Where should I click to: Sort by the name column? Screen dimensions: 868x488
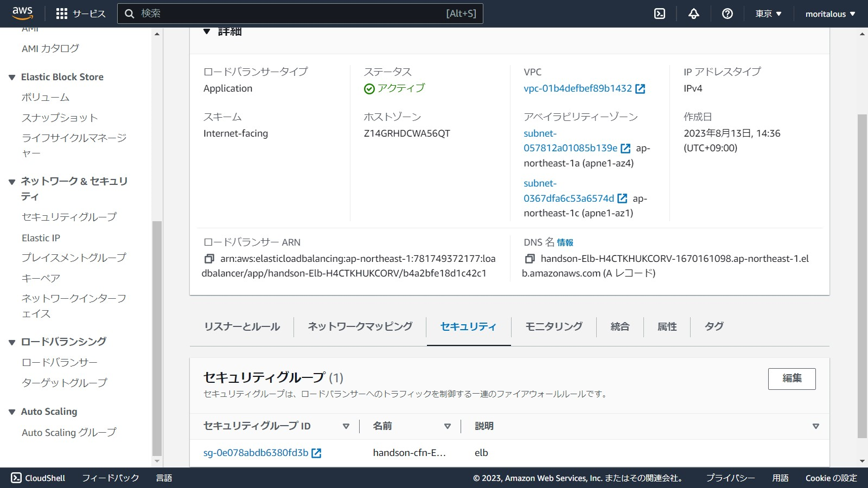tap(447, 426)
